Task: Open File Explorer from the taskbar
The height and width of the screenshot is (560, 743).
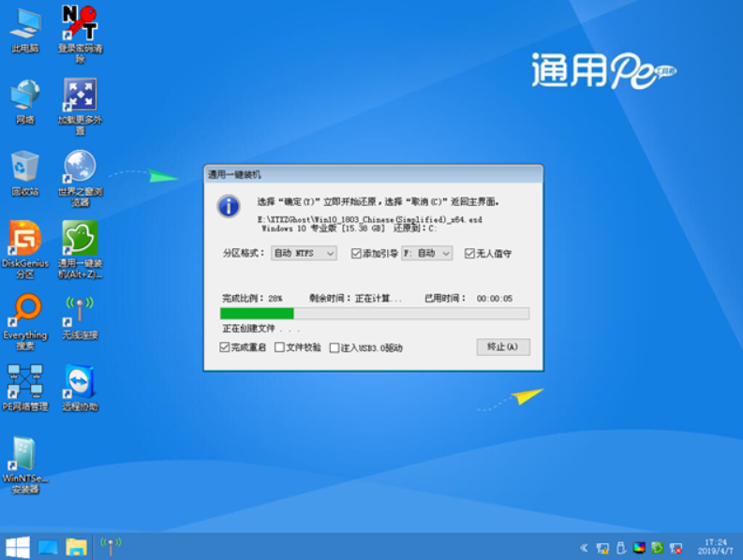Action: [76, 547]
